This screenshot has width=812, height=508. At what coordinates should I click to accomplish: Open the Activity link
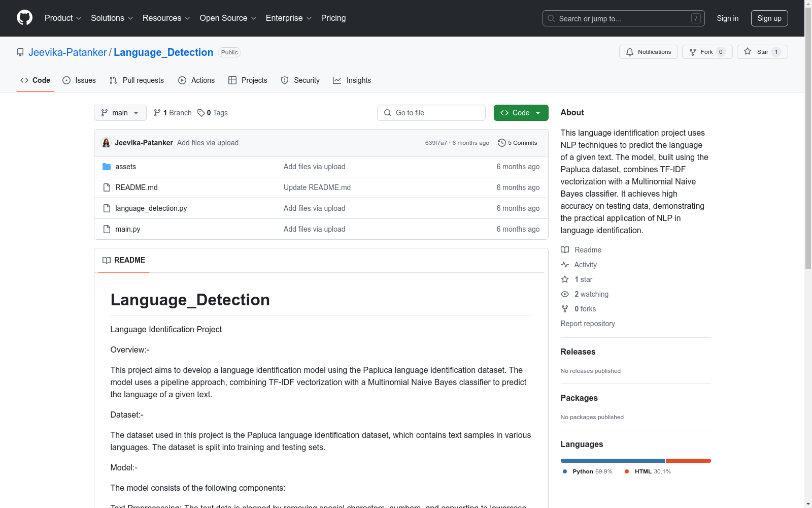579,265
